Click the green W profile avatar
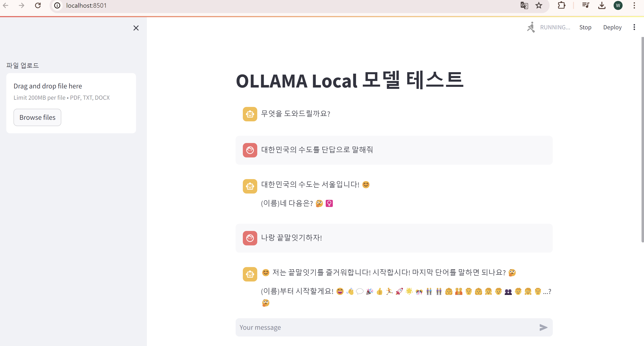This screenshot has width=644, height=346. (x=618, y=5)
